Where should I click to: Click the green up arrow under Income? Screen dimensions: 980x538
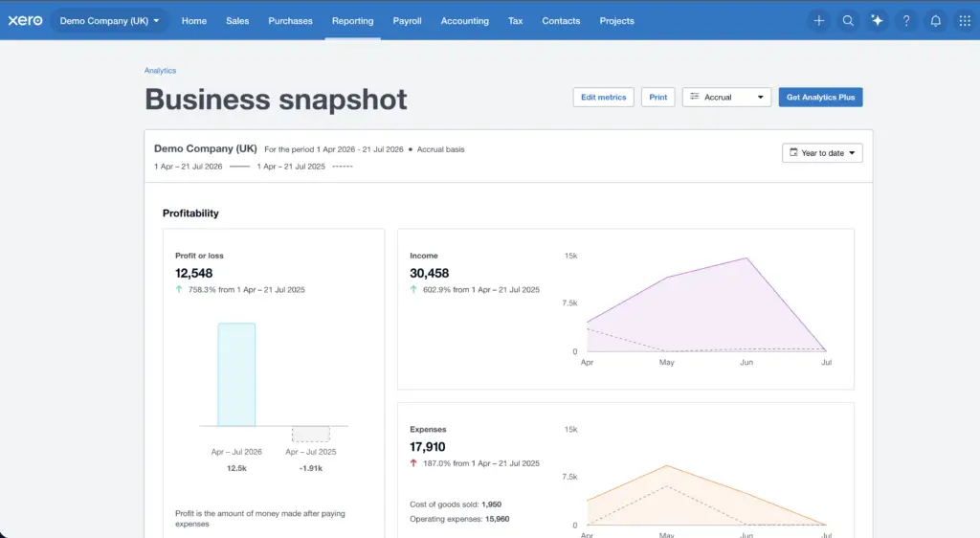(413, 289)
